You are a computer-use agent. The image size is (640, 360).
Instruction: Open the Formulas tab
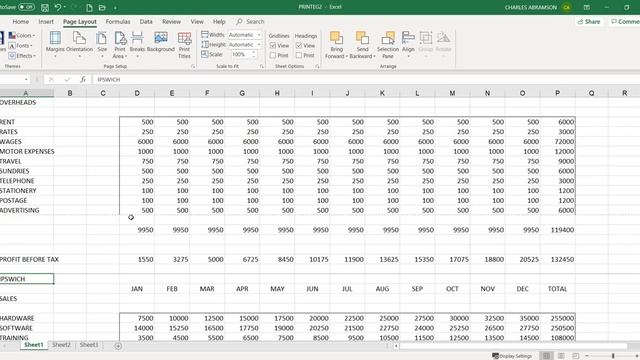[118, 22]
